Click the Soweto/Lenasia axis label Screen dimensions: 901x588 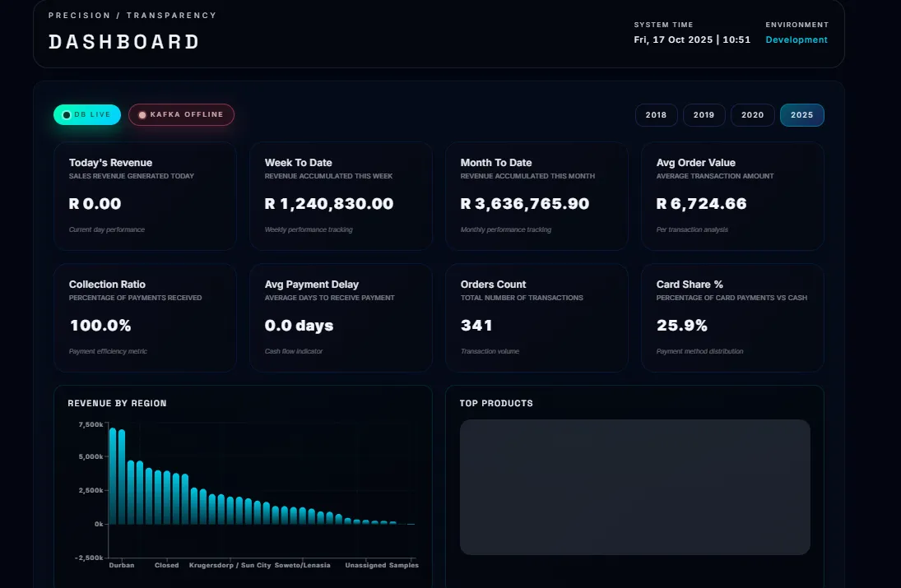pyautogui.click(x=302, y=565)
